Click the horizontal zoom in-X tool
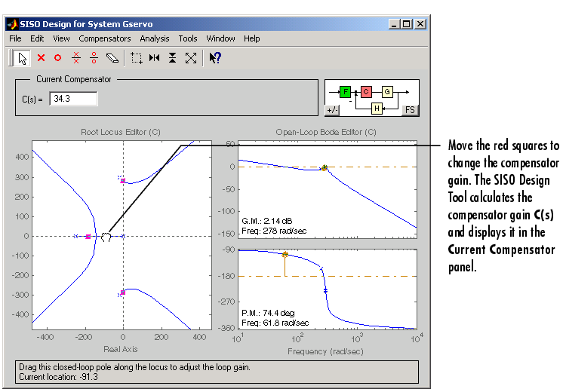The height and width of the screenshot is (392, 566). click(x=155, y=57)
